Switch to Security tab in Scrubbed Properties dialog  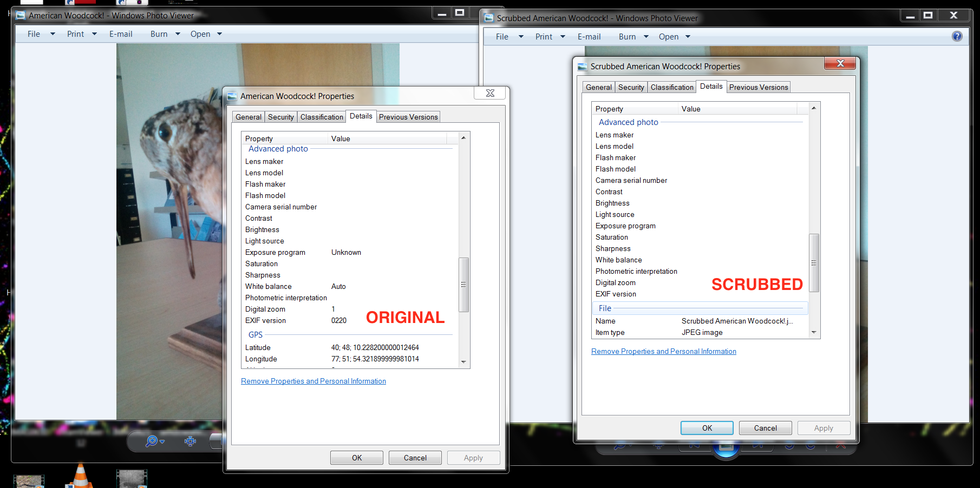click(x=631, y=87)
